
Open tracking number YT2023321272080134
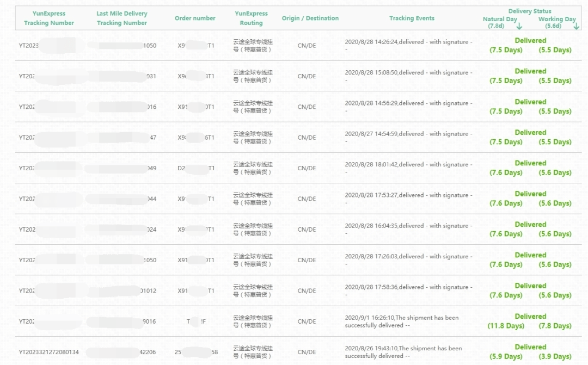click(49, 352)
